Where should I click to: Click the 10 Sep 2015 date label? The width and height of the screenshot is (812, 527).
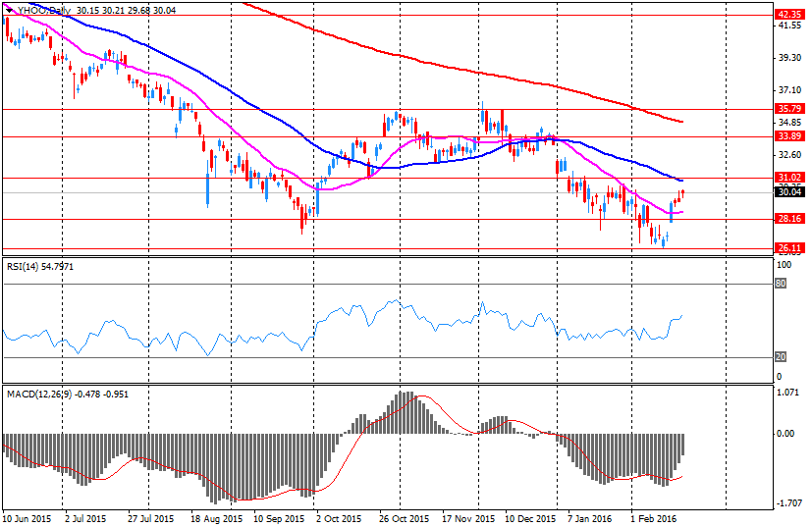pos(279,519)
